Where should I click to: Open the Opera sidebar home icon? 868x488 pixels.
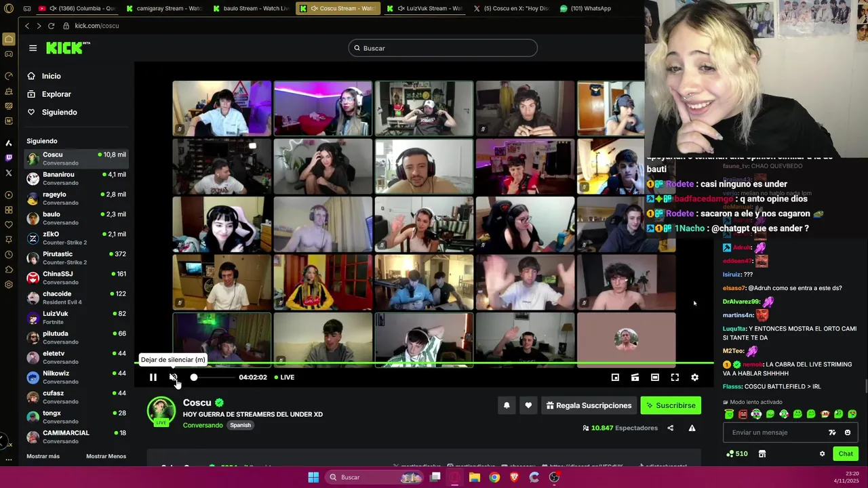click(x=9, y=40)
